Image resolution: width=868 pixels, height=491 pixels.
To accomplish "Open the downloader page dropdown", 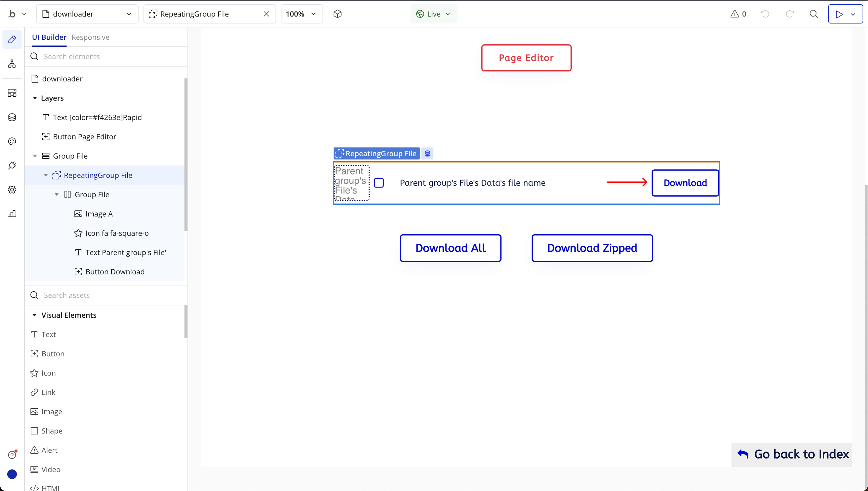I will (87, 14).
